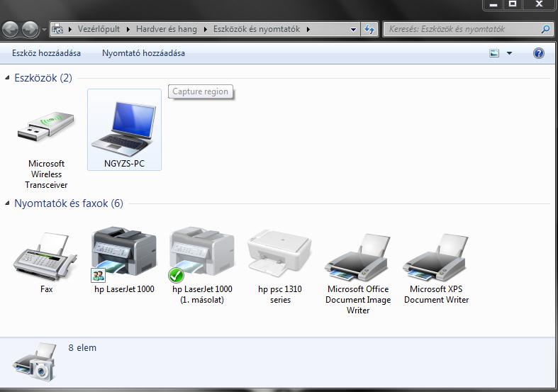Select Microsoft XPS Document Writer printer
Screen dimensions: 558x392
436,257
